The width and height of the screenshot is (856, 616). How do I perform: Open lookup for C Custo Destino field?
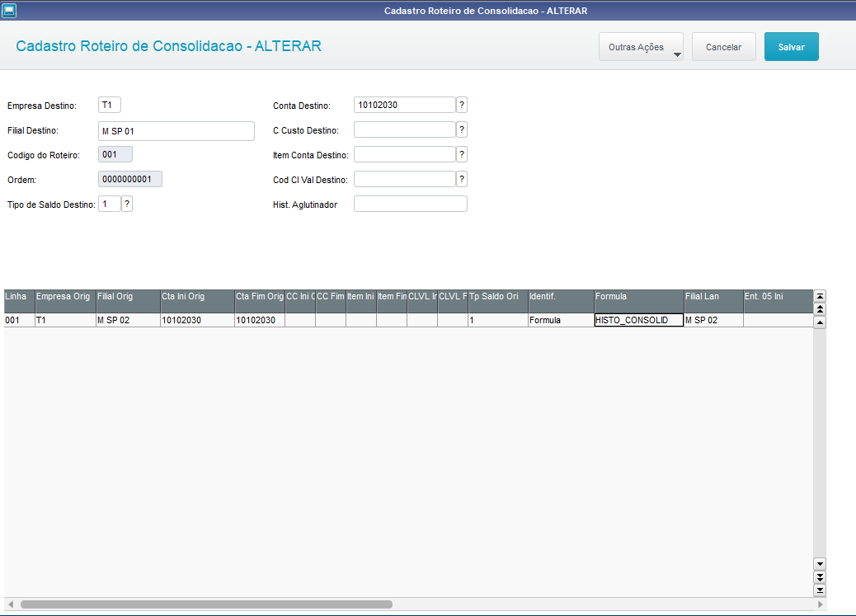pyautogui.click(x=462, y=129)
